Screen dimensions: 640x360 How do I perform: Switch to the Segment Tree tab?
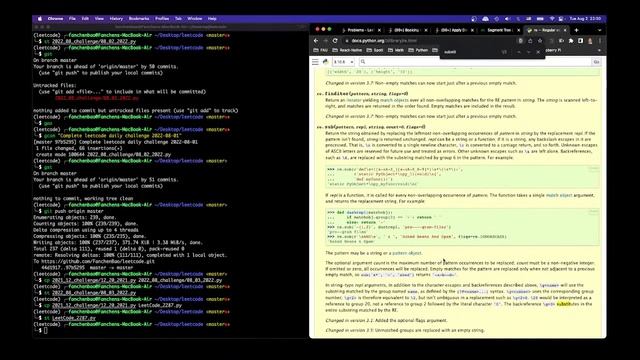coord(499,30)
